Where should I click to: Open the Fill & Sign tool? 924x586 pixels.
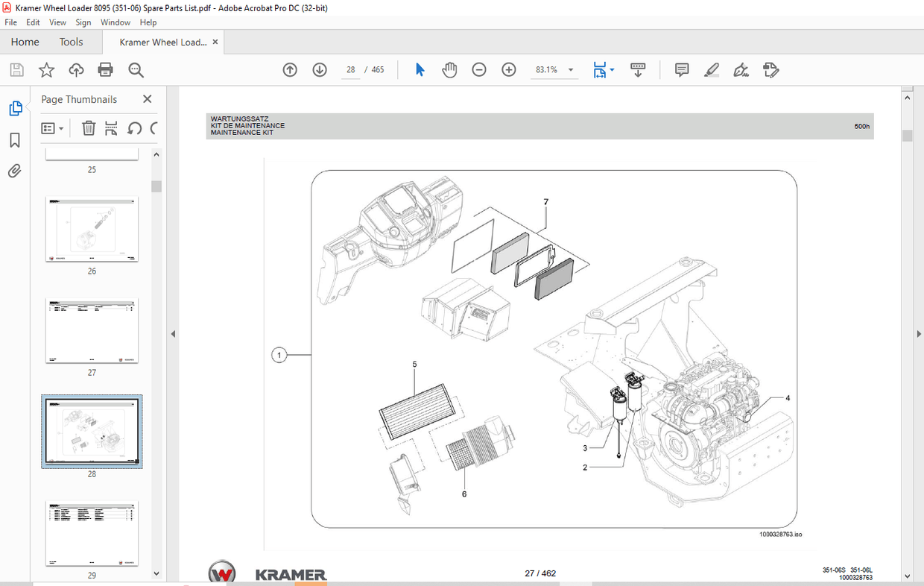[741, 69]
